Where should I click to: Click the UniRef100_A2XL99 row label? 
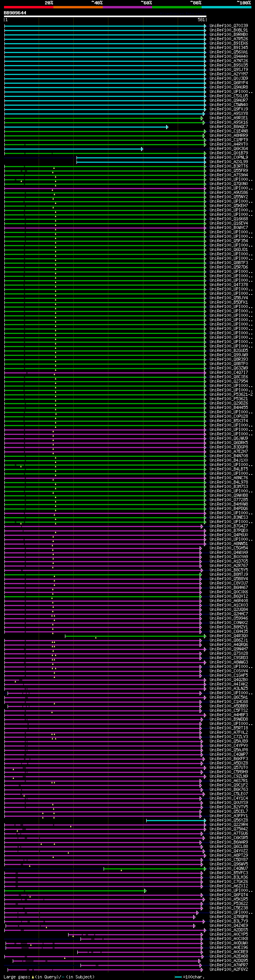[x=229, y=162]
